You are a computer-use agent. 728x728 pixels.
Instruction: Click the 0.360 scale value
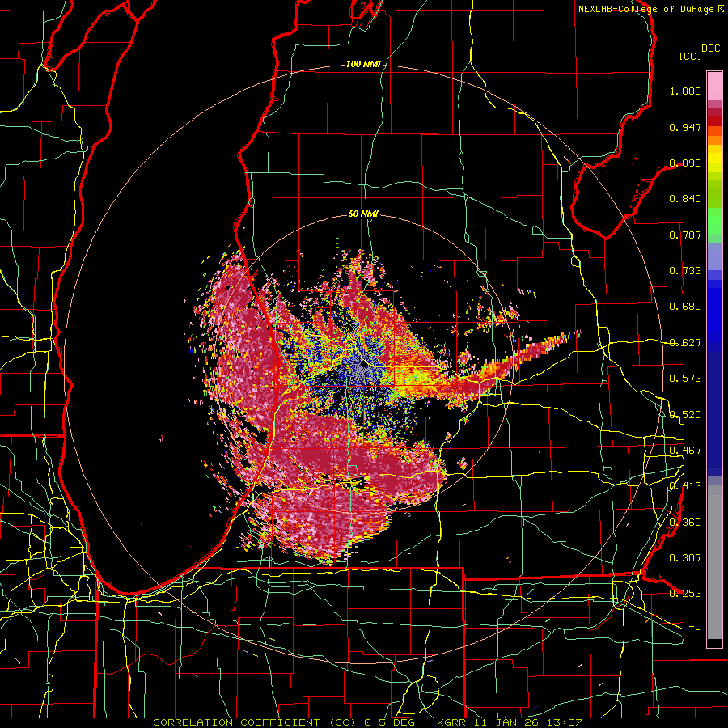coord(685,523)
